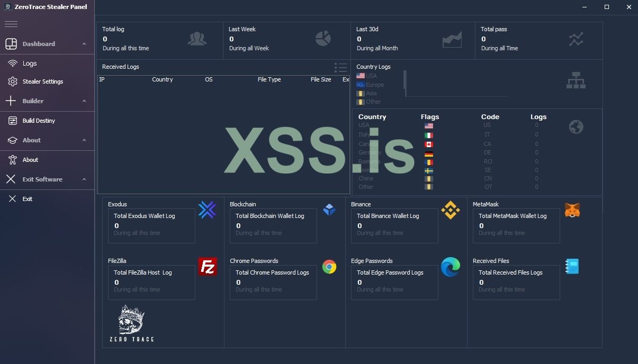This screenshot has width=638, height=364.
Task: Click the Logs column header in country table
Action: coord(538,117)
